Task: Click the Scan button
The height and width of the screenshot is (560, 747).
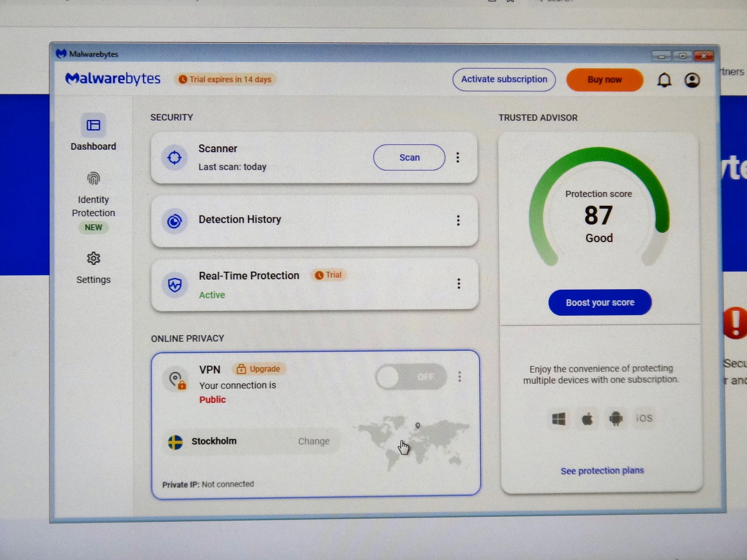Action: point(409,157)
